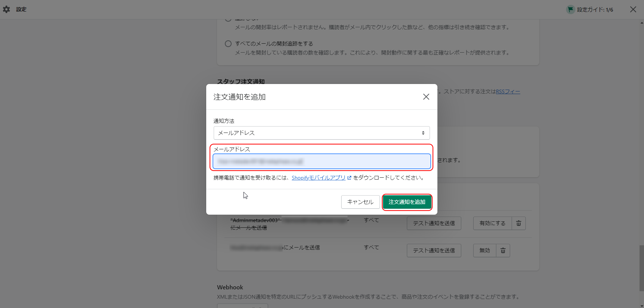Viewport: 644px width, 308px height.
Task: Close the settings page with top X
Action: tap(633, 9)
